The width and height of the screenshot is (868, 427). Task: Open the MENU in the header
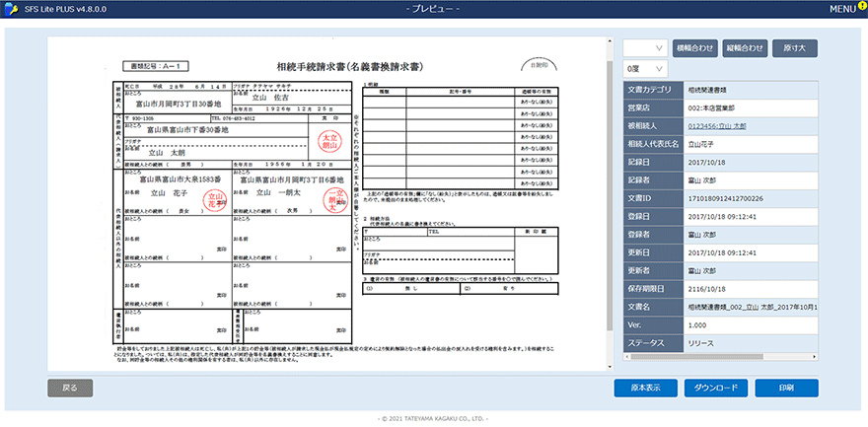[x=841, y=9]
